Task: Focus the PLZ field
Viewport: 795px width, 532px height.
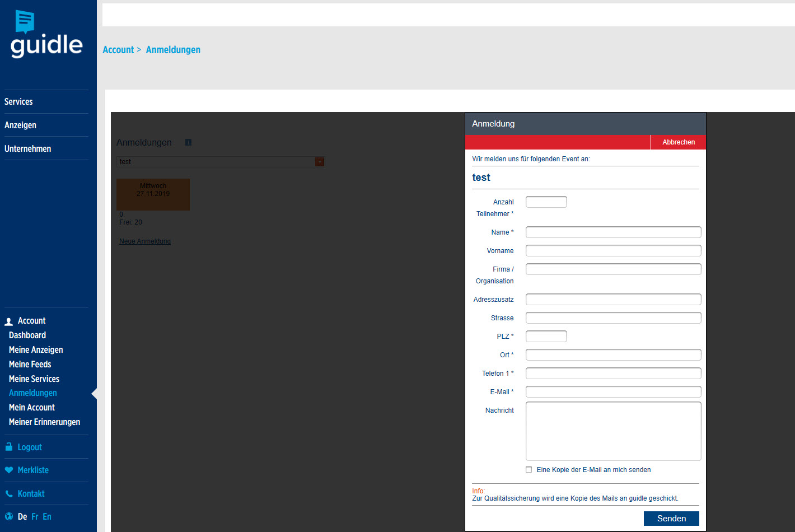Action: tap(546, 336)
